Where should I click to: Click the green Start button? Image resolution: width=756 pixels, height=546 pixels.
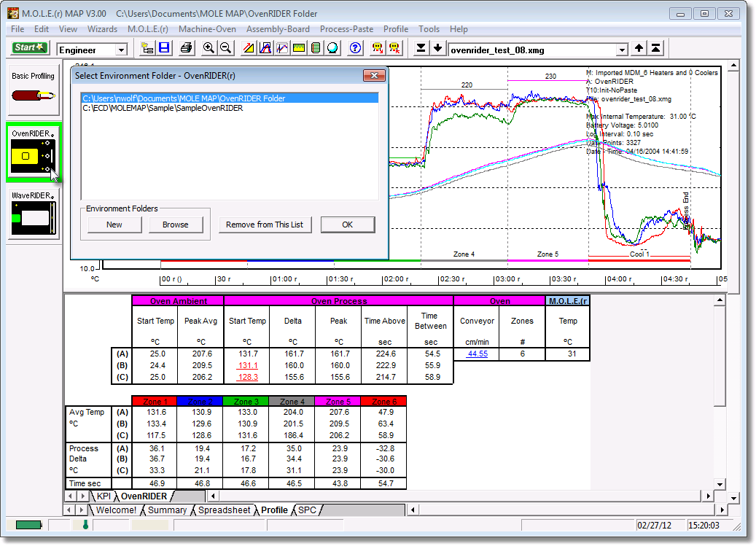[29, 47]
